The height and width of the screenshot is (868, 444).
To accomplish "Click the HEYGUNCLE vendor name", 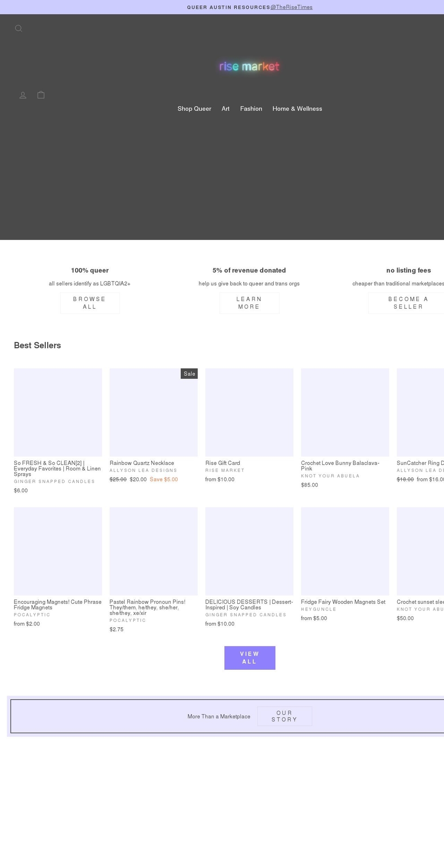I will (319, 609).
